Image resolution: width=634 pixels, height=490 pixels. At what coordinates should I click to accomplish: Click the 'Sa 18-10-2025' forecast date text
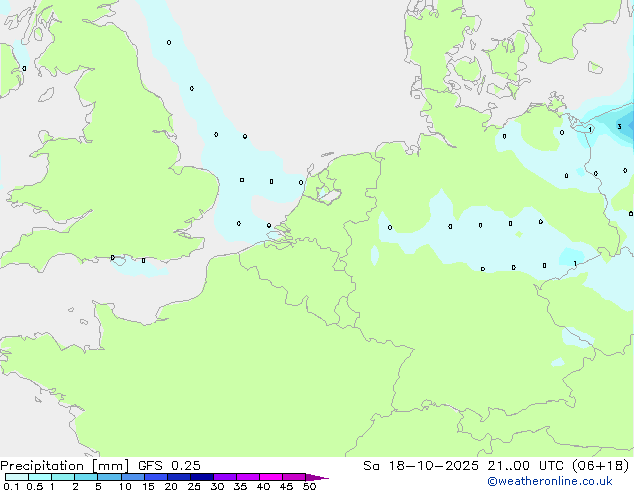[421, 466]
